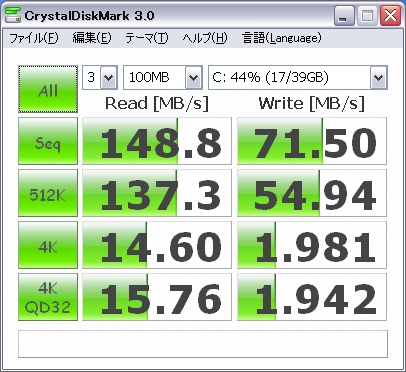Start the 512K benchmark test
406x372 pixels.
(x=48, y=193)
